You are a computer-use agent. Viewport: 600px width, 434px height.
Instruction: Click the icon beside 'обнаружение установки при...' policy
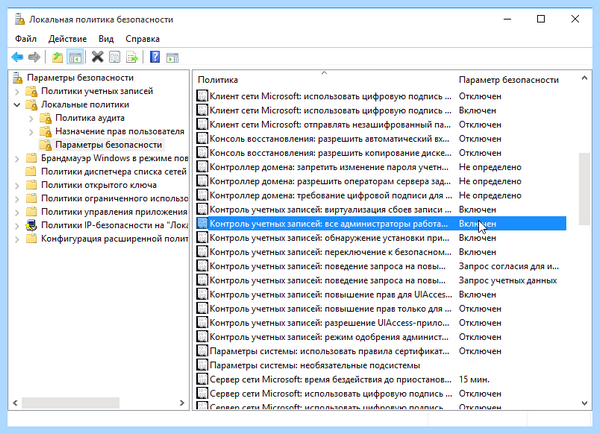click(202, 238)
